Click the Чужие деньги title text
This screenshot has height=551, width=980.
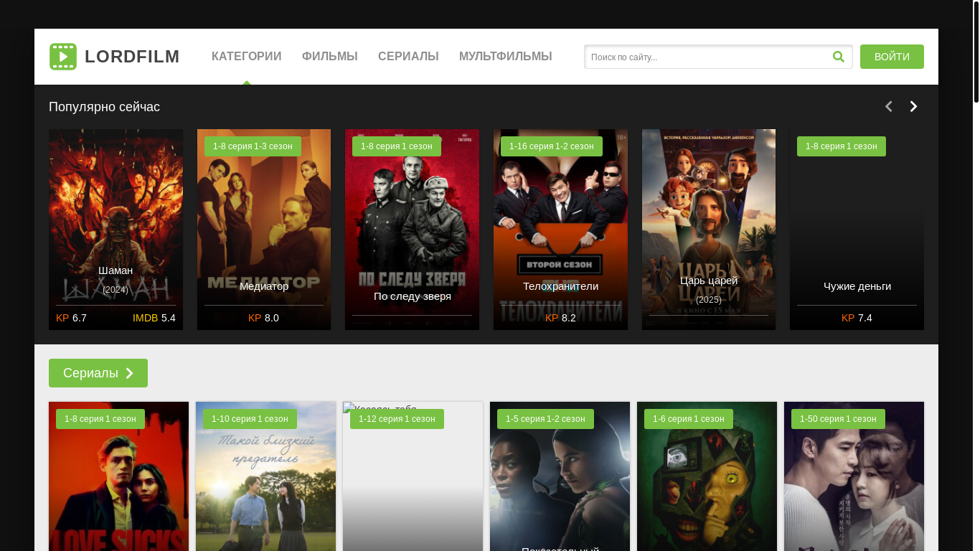click(x=857, y=286)
